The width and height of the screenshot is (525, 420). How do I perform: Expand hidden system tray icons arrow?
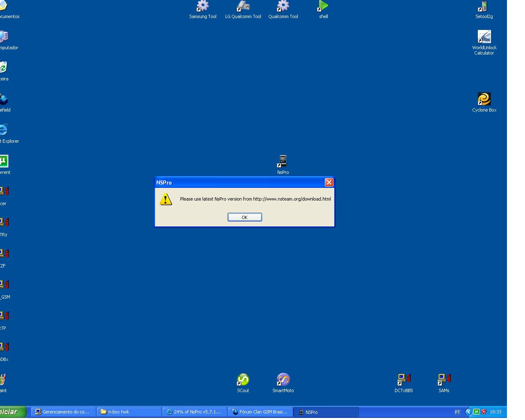tap(468, 412)
